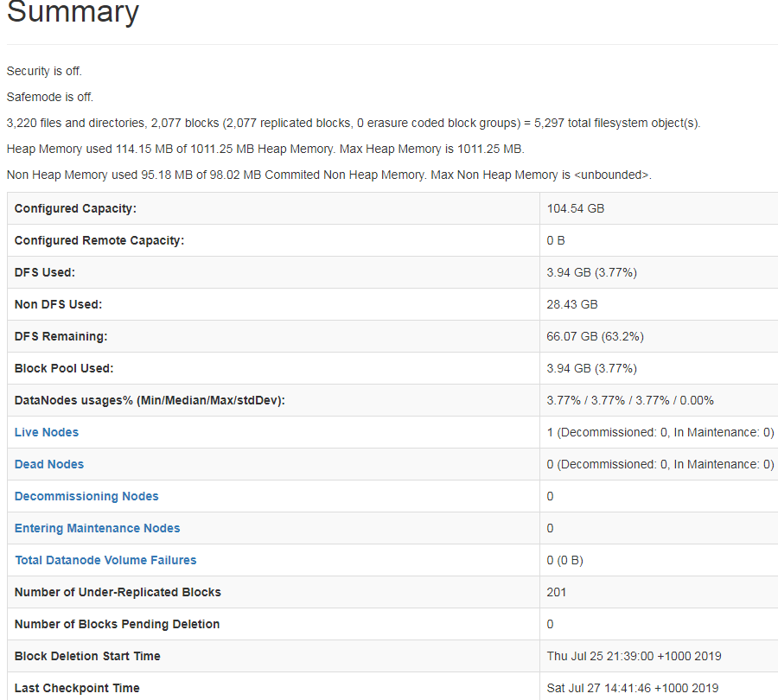Click the Last Checkpoint Time timestamp
The width and height of the screenshot is (778, 700).
pos(632,688)
